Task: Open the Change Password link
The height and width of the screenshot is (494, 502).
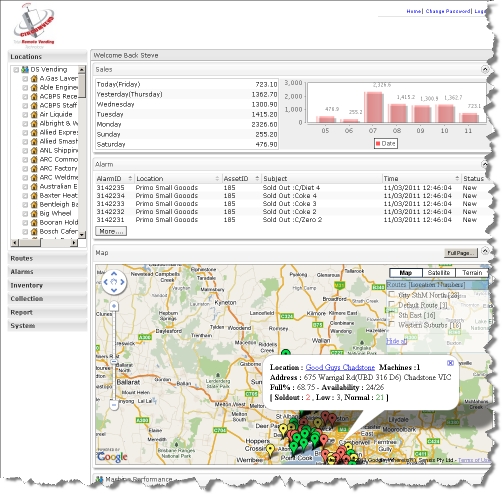Action: 448,11
